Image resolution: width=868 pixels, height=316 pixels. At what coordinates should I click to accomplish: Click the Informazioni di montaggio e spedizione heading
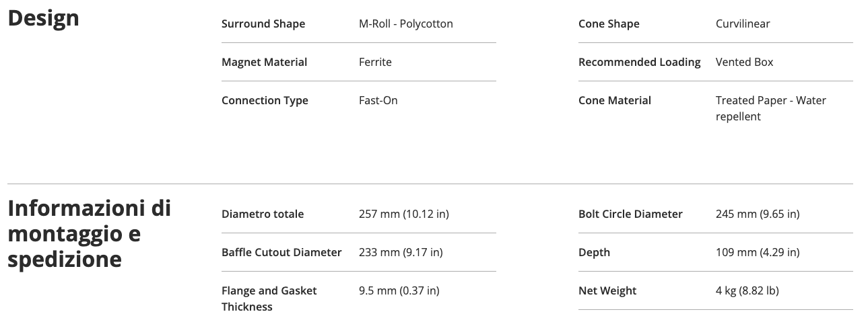coord(89,233)
